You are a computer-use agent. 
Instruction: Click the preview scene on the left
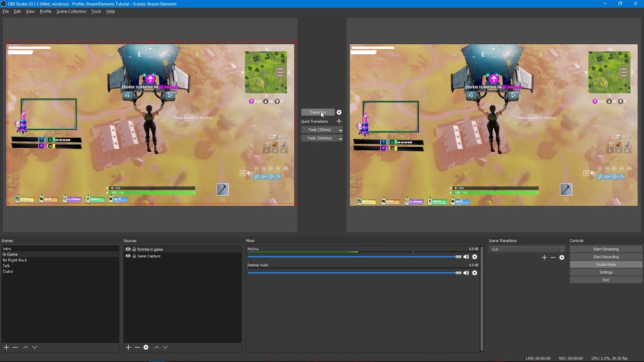(x=151, y=124)
